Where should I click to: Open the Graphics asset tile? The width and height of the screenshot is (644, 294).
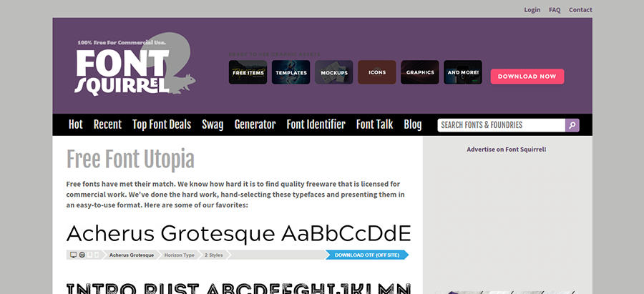420,72
